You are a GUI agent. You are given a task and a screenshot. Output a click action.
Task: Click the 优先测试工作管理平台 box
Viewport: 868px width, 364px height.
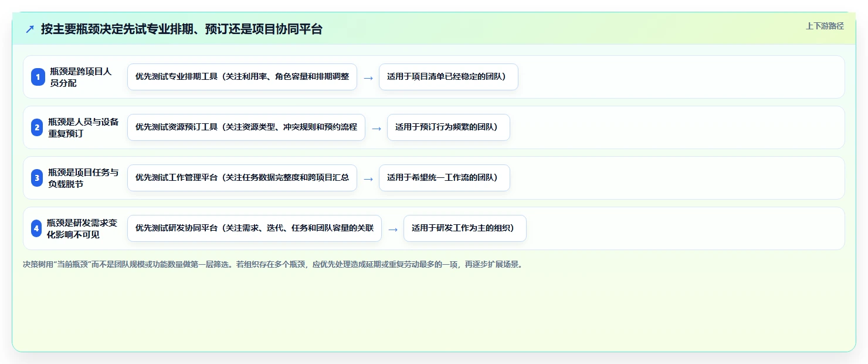pos(242,178)
